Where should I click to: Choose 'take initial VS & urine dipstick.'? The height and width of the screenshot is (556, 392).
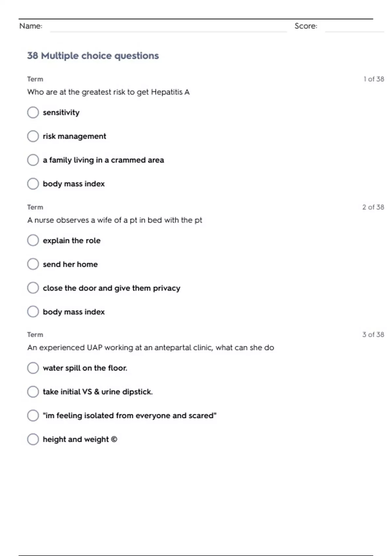click(x=33, y=392)
